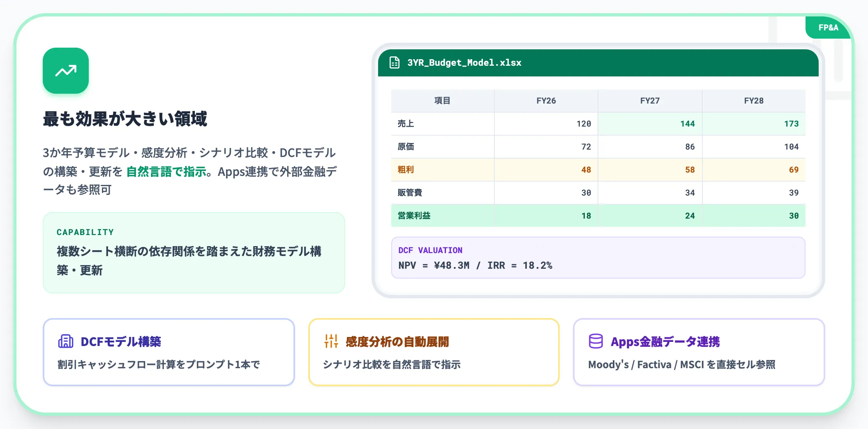
Task: Select the 営業利益 FY26 cell 18
Action: [546, 216]
